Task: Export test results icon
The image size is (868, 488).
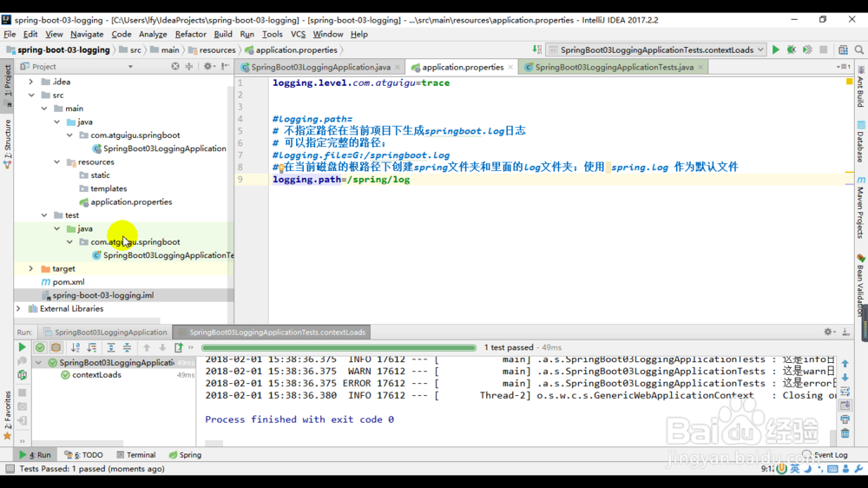Action: tap(178, 347)
